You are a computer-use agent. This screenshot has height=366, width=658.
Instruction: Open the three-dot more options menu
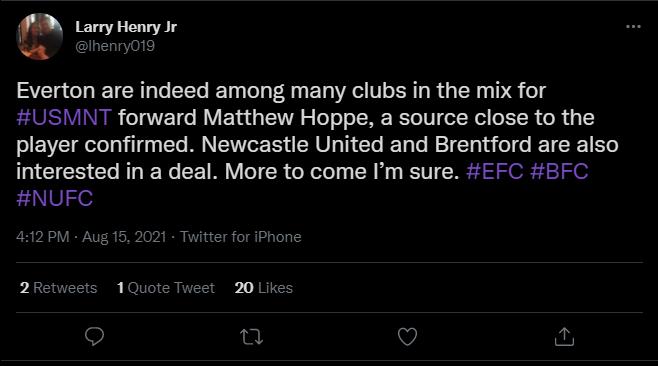pyautogui.click(x=633, y=26)
